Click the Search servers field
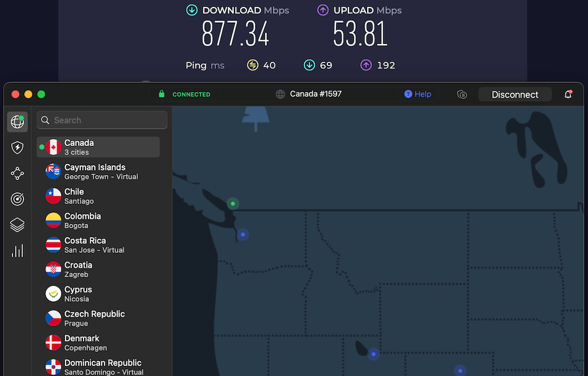 pos(102,120)
